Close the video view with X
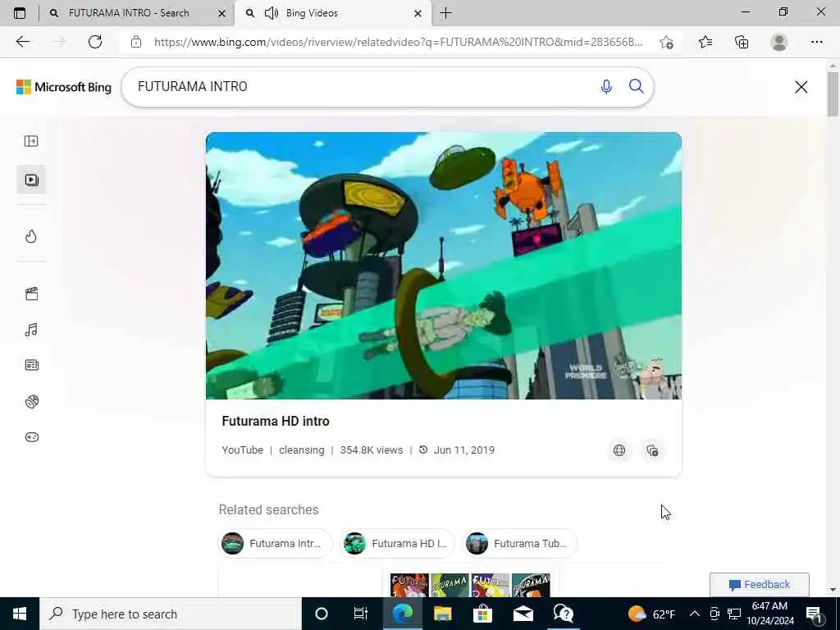 pyautogui.click(x=801, y=87)
